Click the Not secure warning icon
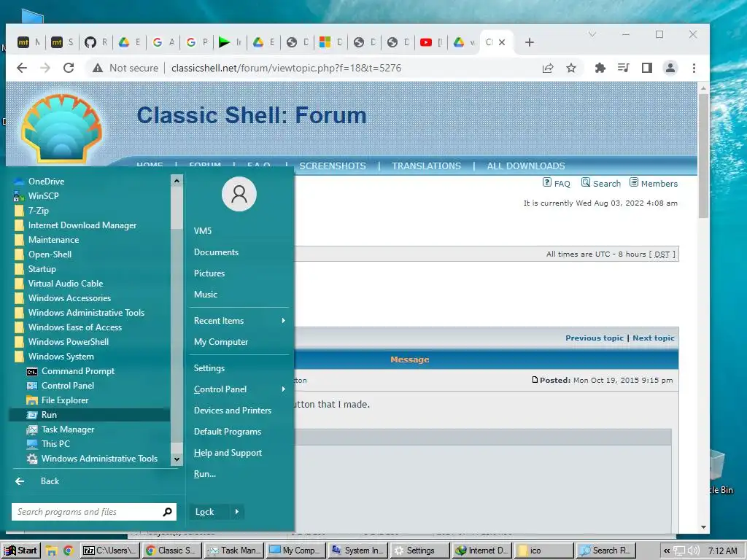Viewport: 747px width, 560px height. pos(98,68)
